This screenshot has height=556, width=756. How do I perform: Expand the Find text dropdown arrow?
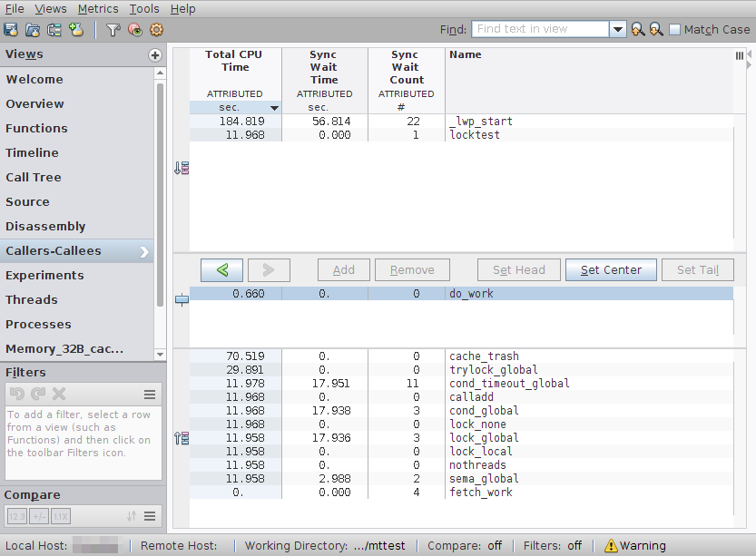618,29
